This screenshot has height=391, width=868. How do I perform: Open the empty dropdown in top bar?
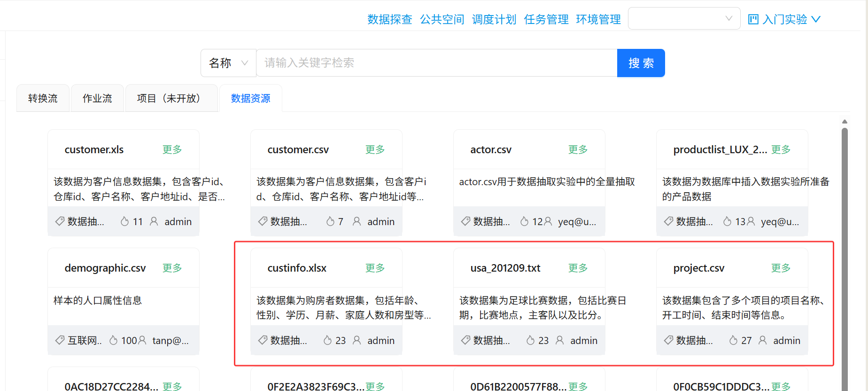click(x=684, y=19)
